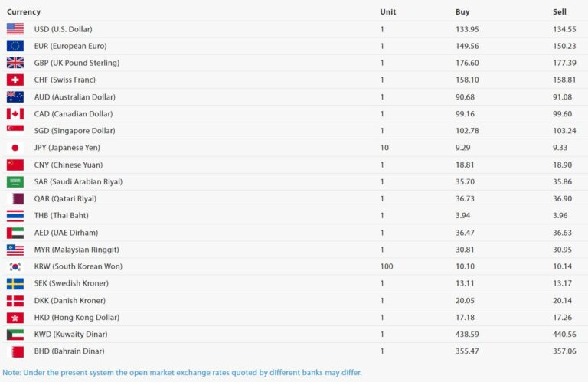Click the note about open market rates

pyautogui.click(x=181, y=373)
